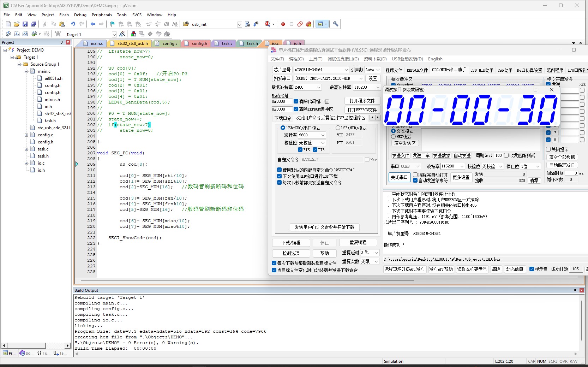Toggle the 清除EEPROM缓冲区 checkbox
The height and width of the screenshot is (367, 588).
click(x=296, y=109)
